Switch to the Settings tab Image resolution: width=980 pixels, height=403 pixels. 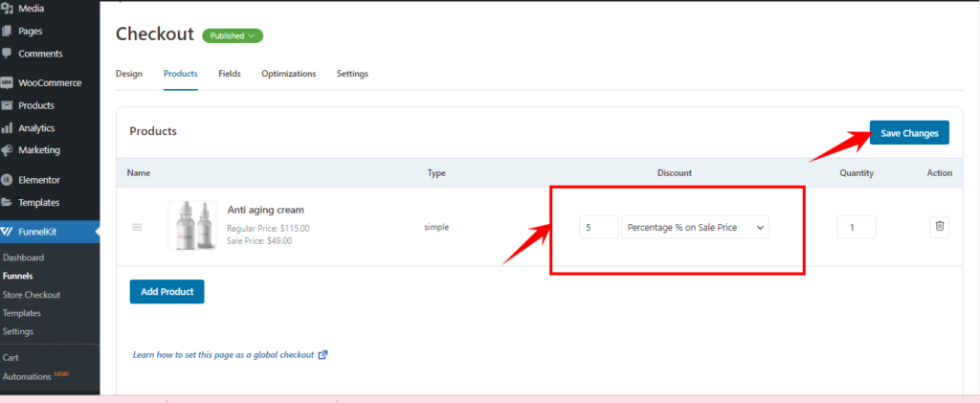(352, 74)
